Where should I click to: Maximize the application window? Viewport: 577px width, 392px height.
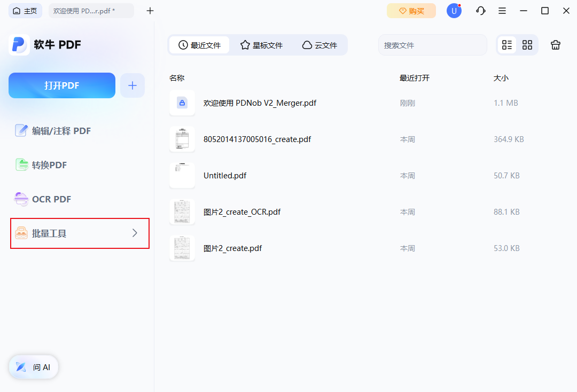tap(544, 11)
